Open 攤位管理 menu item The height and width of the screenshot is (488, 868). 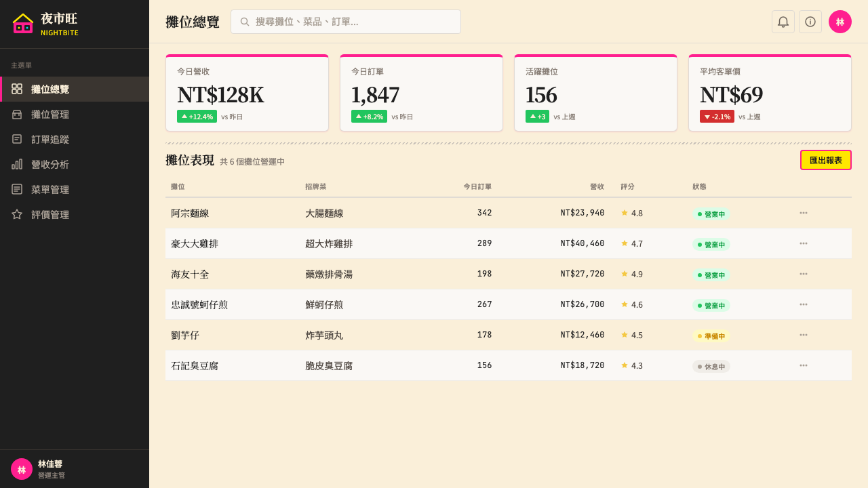[x=75, y=114]
